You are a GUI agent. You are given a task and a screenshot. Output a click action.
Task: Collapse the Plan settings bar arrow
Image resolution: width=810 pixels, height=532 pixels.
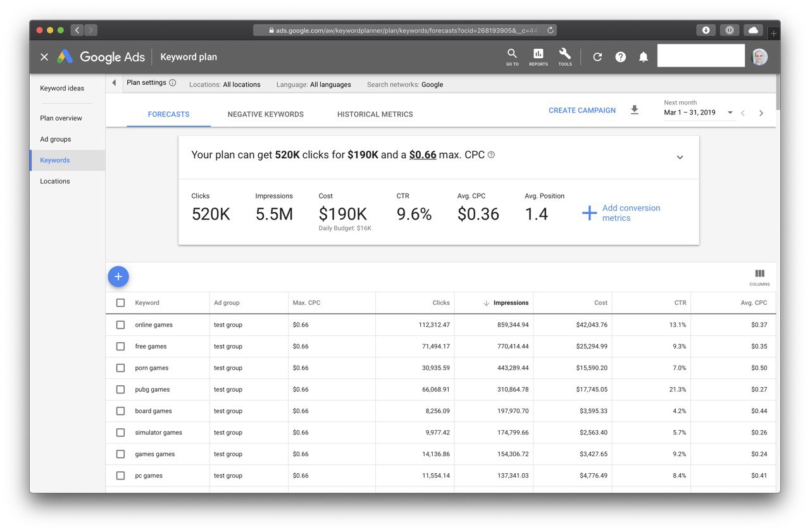[x=114, y=83]
